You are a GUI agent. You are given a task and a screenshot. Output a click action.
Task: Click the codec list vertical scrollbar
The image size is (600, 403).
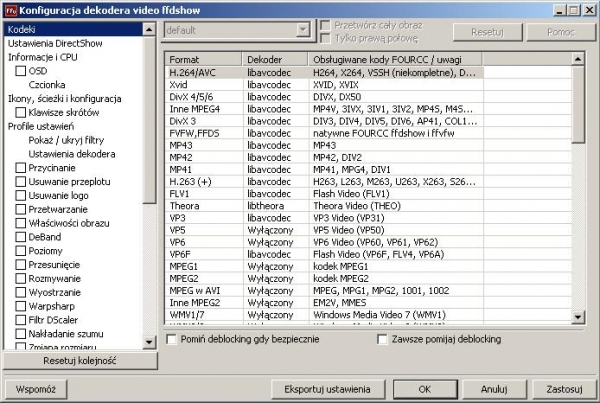pos(578,200)
